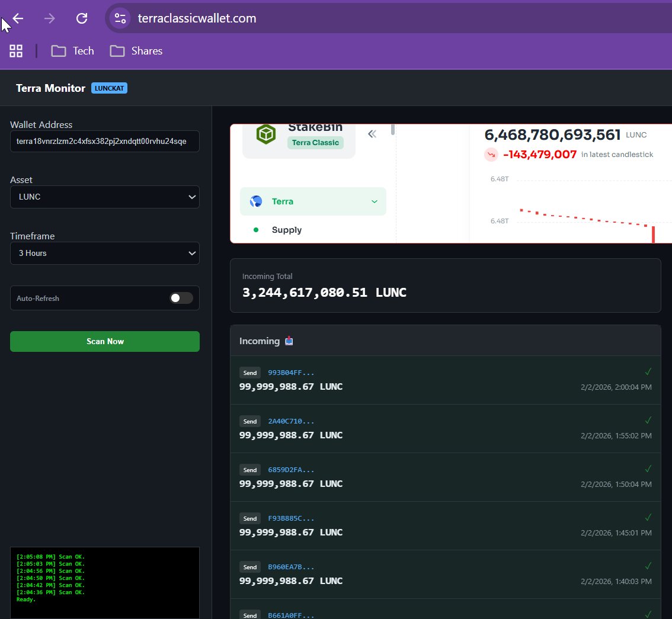Open transaction hash B960EA7B...
This screenshot has height=619, width=672.
point(291,567)
